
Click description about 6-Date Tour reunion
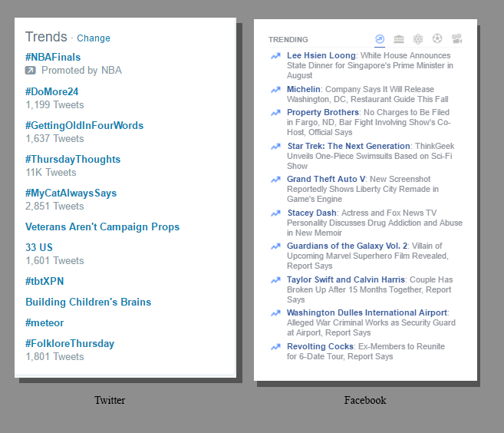coord(366,352)
